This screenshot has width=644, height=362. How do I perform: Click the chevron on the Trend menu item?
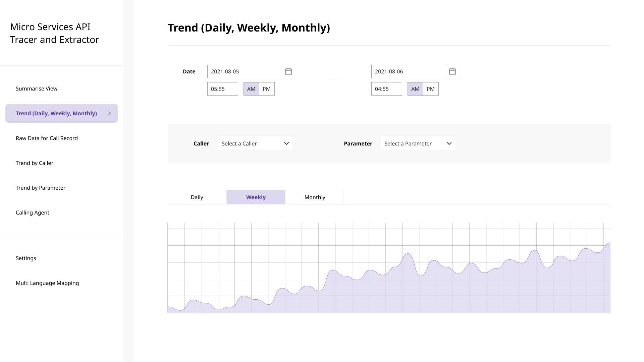pos(109,113)
